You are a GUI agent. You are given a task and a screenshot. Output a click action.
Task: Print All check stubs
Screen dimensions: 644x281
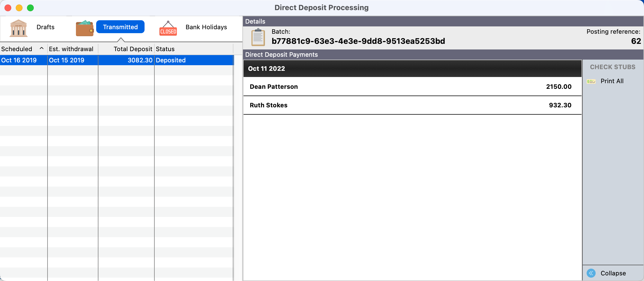point(612,81)
